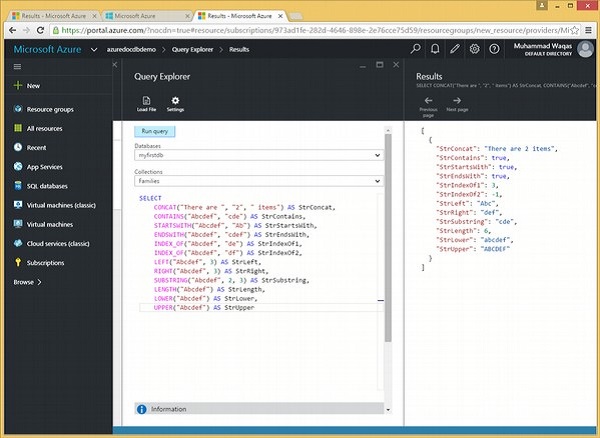
Task: Go to Next page arrow in Results
Action: pyautogui.click(x=459, y=100)
